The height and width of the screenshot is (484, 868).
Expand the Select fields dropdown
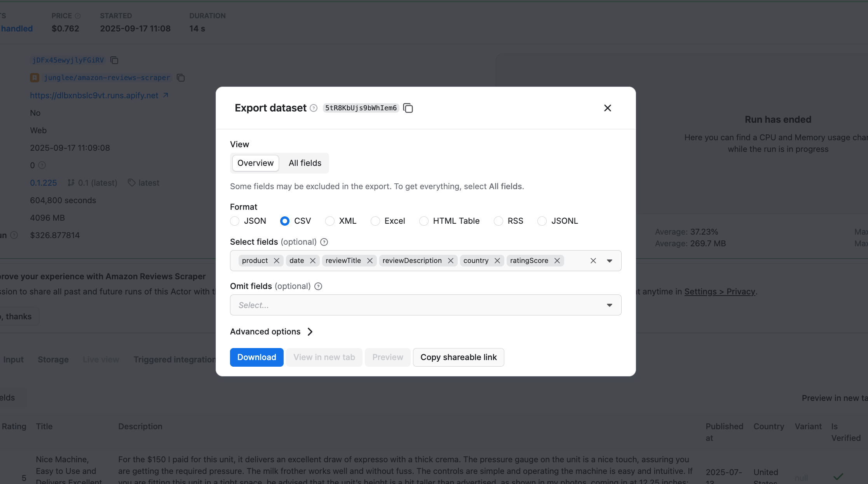[609, 261]
